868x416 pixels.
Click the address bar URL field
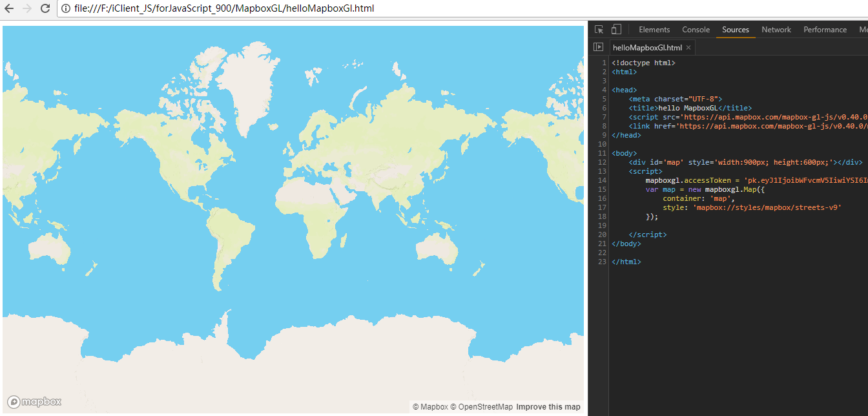tap(462, 8)
